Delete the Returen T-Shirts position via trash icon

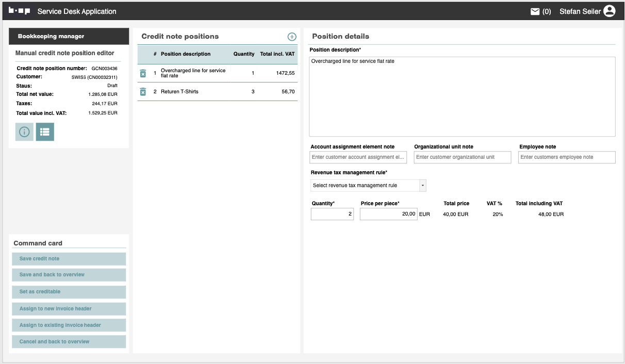tap(143, 92)
